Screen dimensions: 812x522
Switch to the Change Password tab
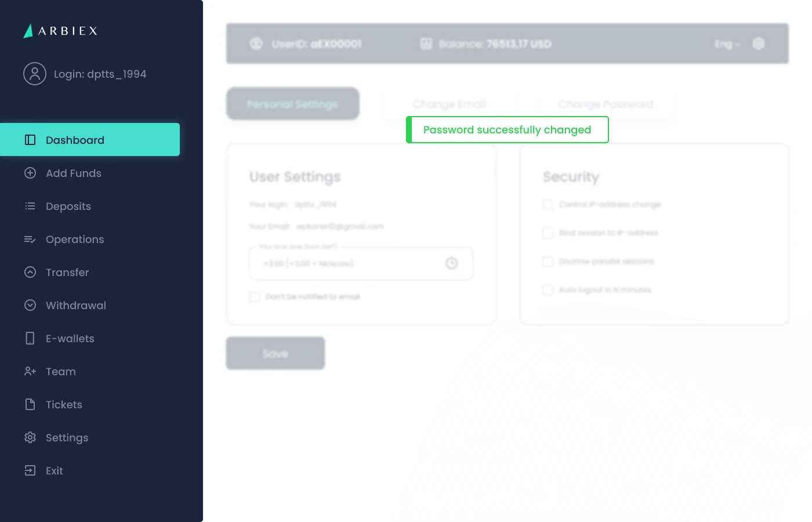(606, 104)
